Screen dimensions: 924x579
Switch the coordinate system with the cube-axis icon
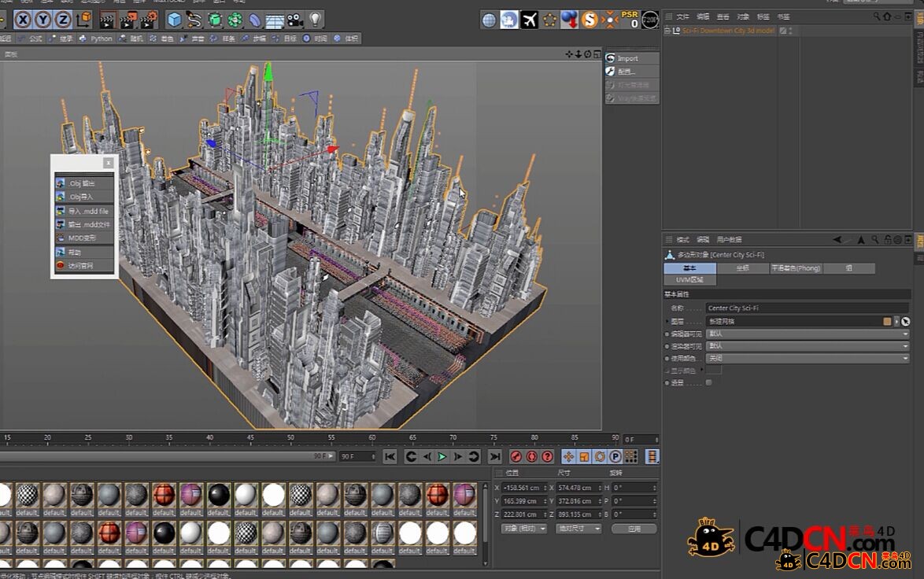click(x=83, y=20)
